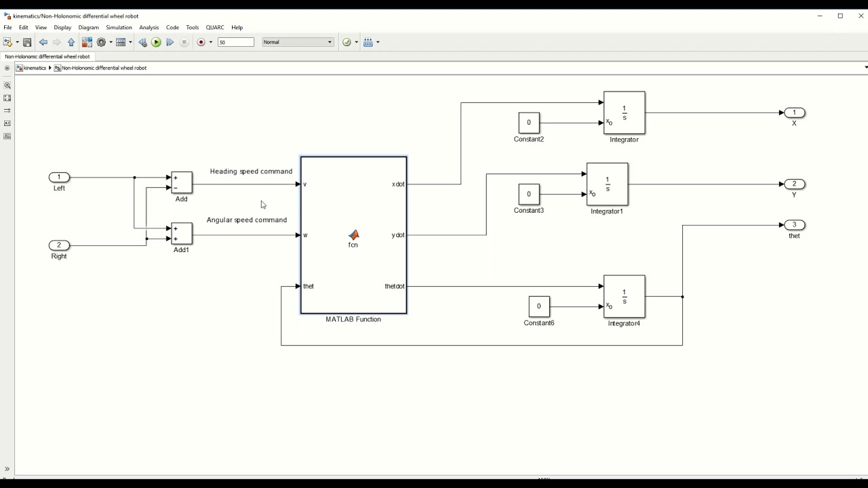Select the Y output port block
Viewport: 868px width, 488px height.
point(795,184)
